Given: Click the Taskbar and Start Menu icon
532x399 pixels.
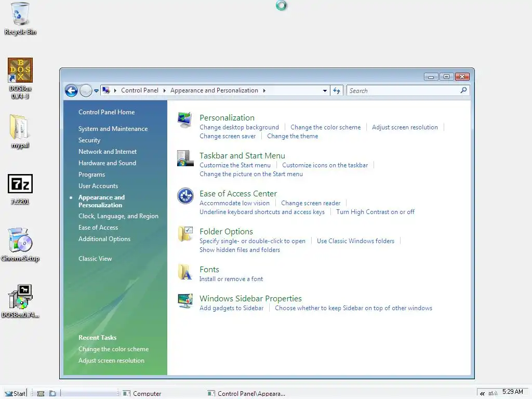Looking at the screenshot, I should pos(185,158).
